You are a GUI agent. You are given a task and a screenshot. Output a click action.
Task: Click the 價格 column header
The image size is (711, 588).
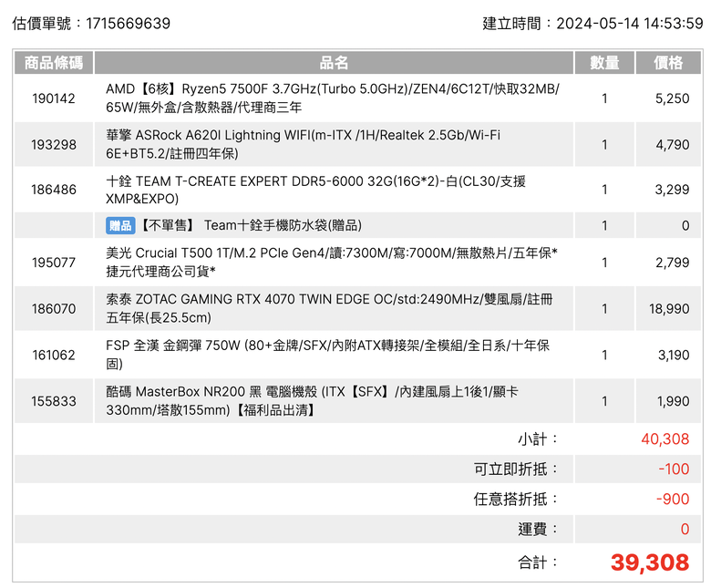click(668, 63)
